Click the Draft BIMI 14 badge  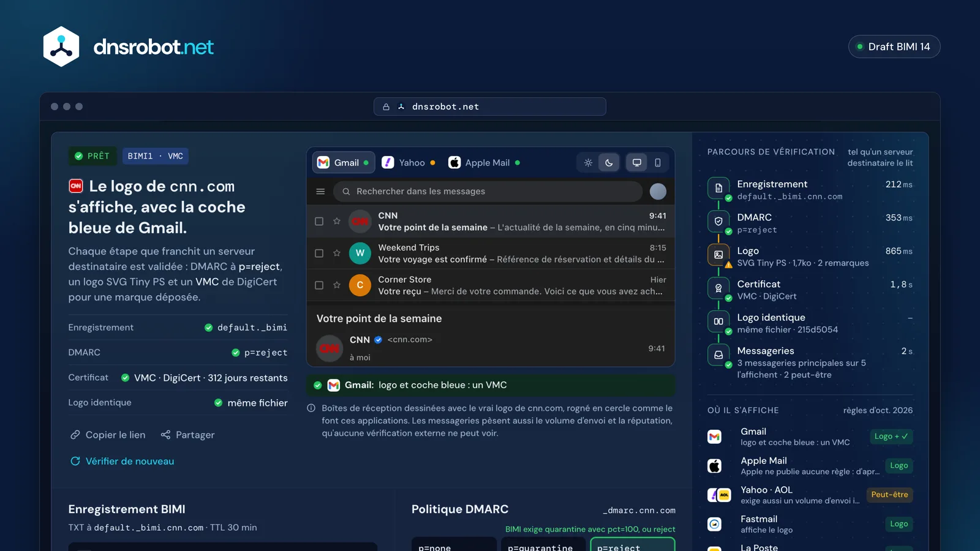point(894,47)
